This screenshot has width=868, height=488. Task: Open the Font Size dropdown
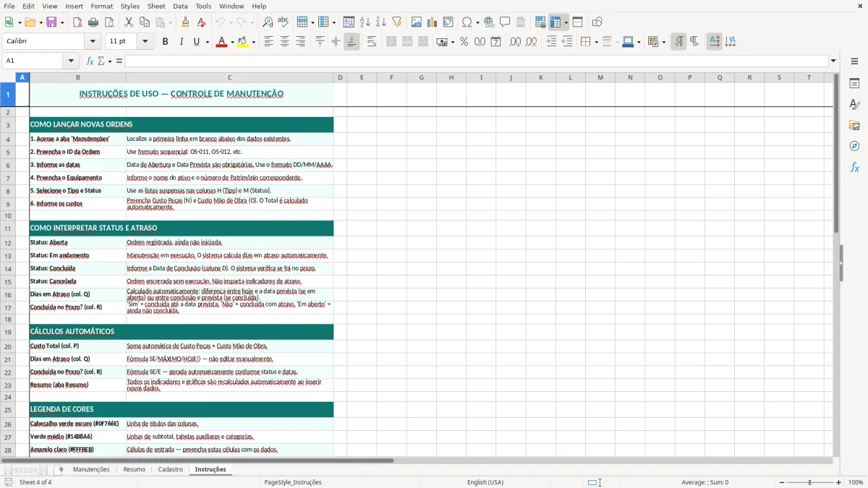145,42
